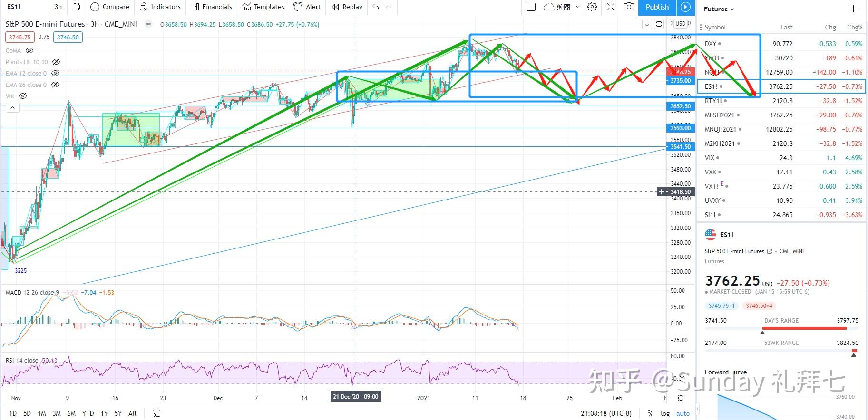Viewport: 868px width, 420px height.
Task: Toggle percent scale mode
Action: click(x=651, y=413)
